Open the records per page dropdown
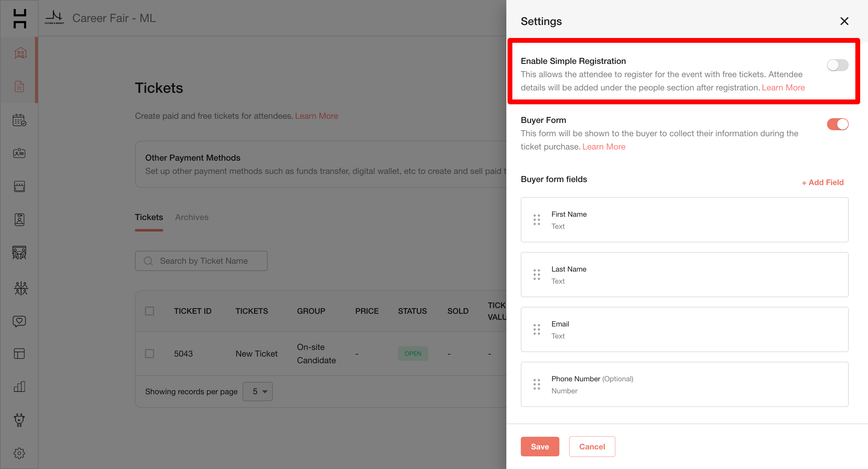This screenshot has width=868, height=469. click(x=257, y=391)
